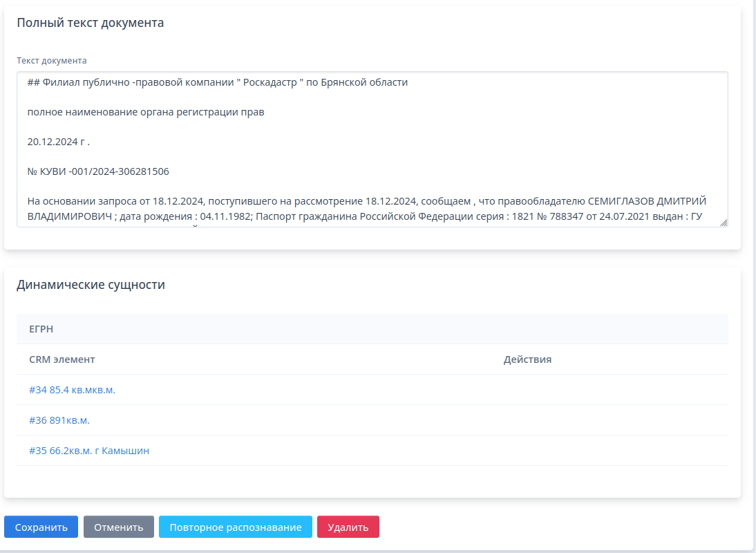Screen dimensions: 756x553
Task: Grab the textarea resize handle corner
Action: point(723,222)
